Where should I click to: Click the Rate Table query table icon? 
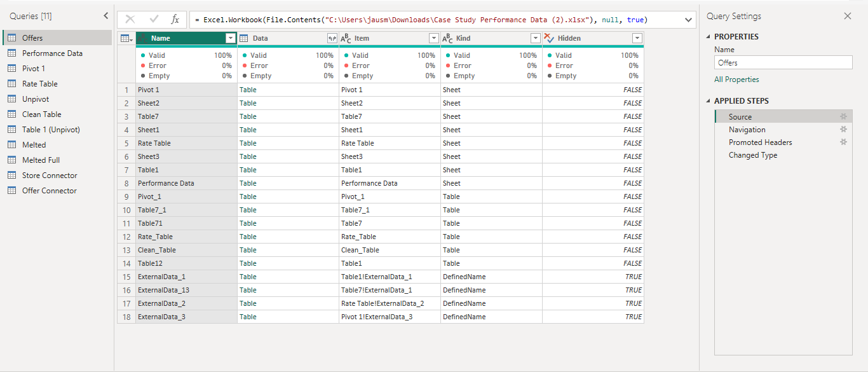tap(11, 84)
